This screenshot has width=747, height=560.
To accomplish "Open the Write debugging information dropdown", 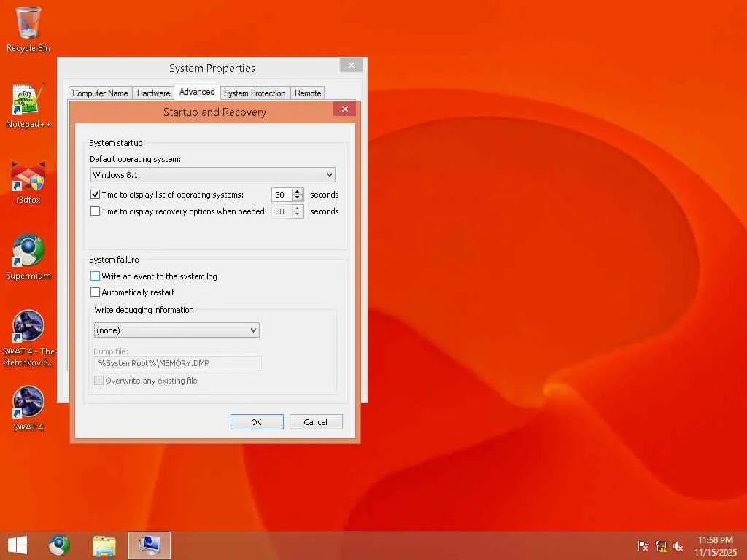I will click(177, 330).
